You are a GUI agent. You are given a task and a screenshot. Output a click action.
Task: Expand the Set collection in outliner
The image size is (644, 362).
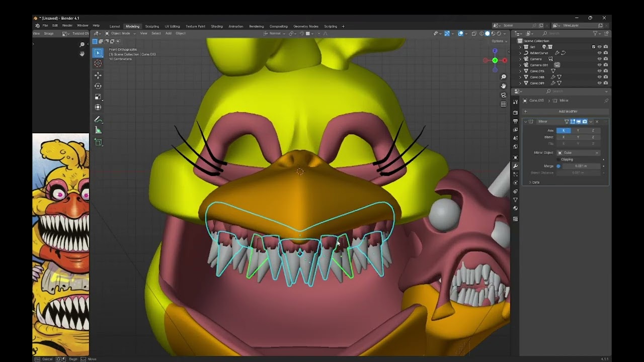coord(521,47)
